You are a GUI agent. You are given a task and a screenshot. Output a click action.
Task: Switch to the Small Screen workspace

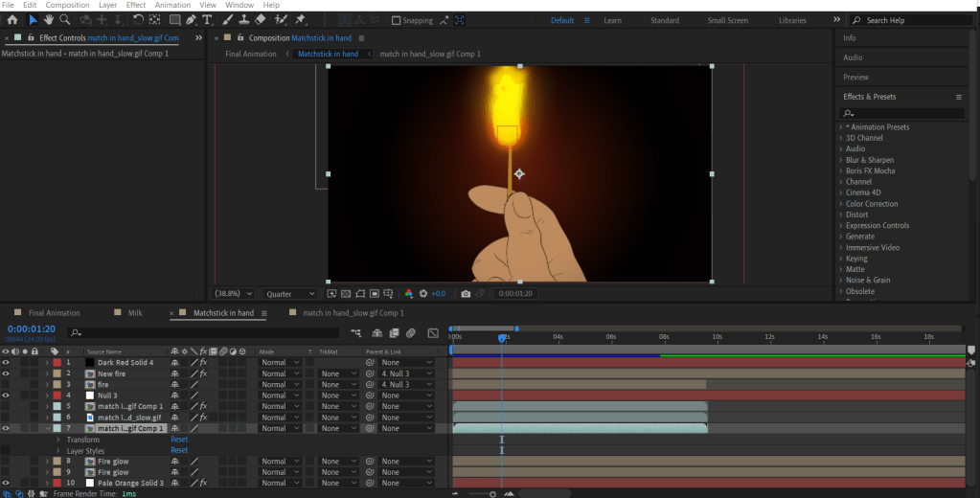728,20
